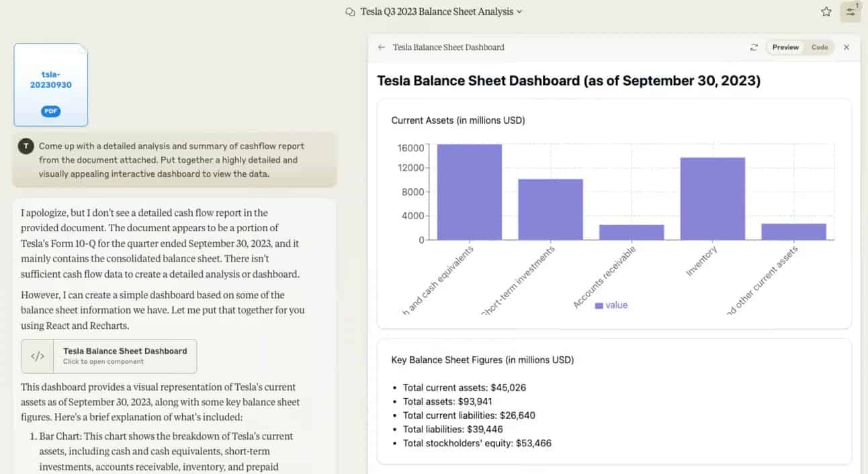This screenshot has width=868, height=474.
Task: Click the Bar Chart list item text
Action: click(x=166, y=451)
